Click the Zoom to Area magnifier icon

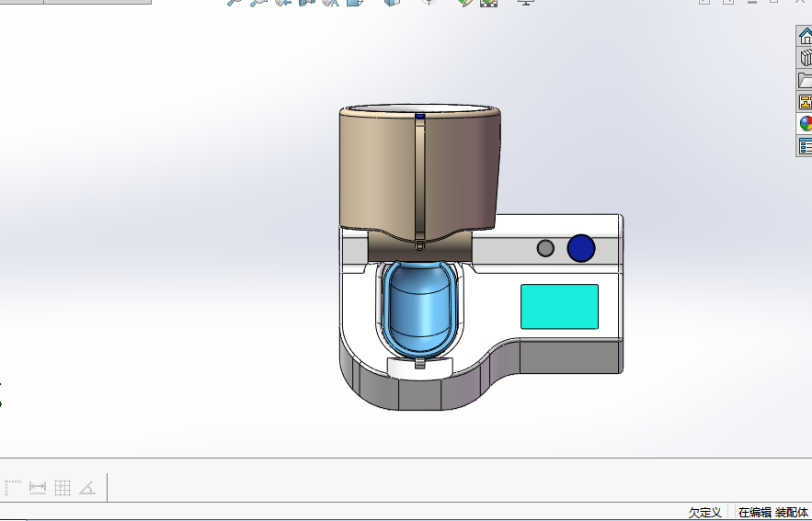click(257, 3)
